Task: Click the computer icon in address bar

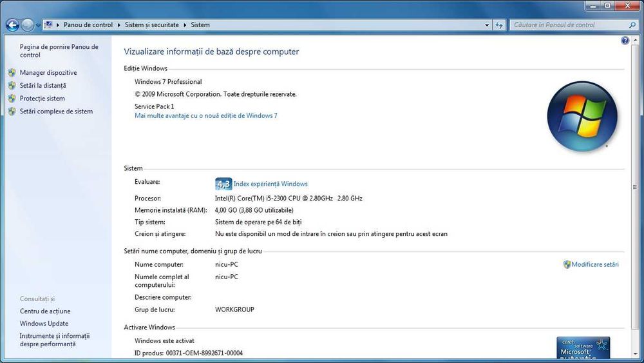Action: [48, 25]
